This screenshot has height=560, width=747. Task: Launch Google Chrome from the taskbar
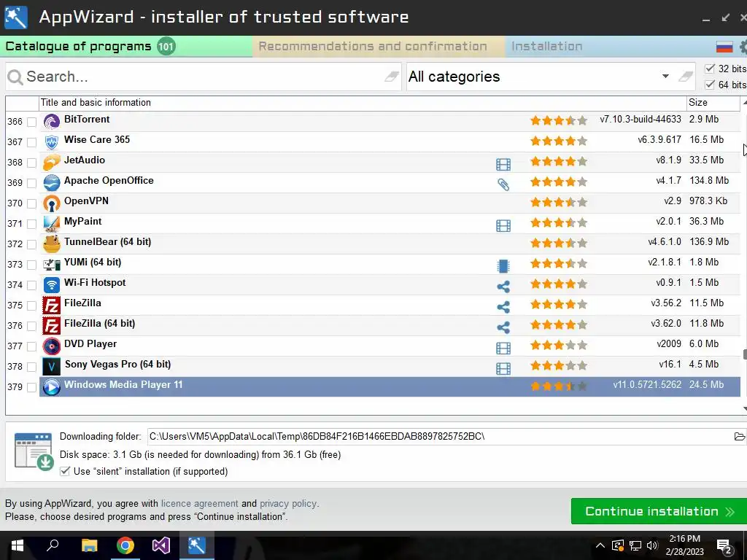[125, 545]
